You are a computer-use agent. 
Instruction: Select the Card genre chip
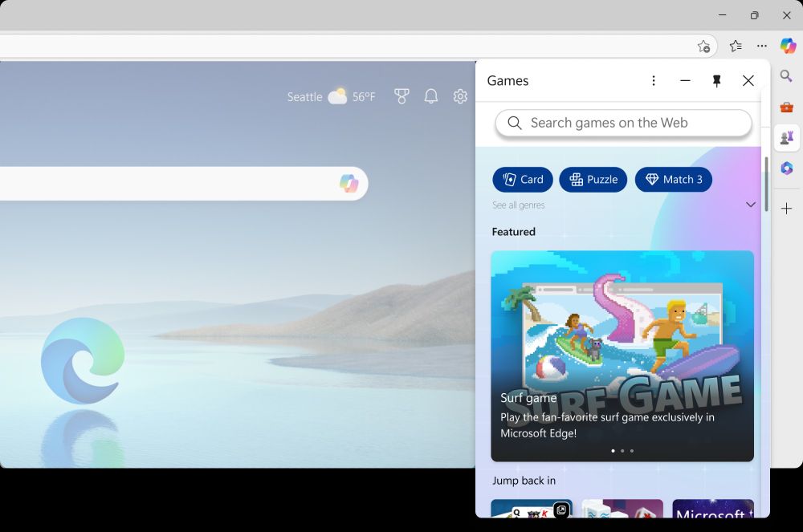[523, 180]
